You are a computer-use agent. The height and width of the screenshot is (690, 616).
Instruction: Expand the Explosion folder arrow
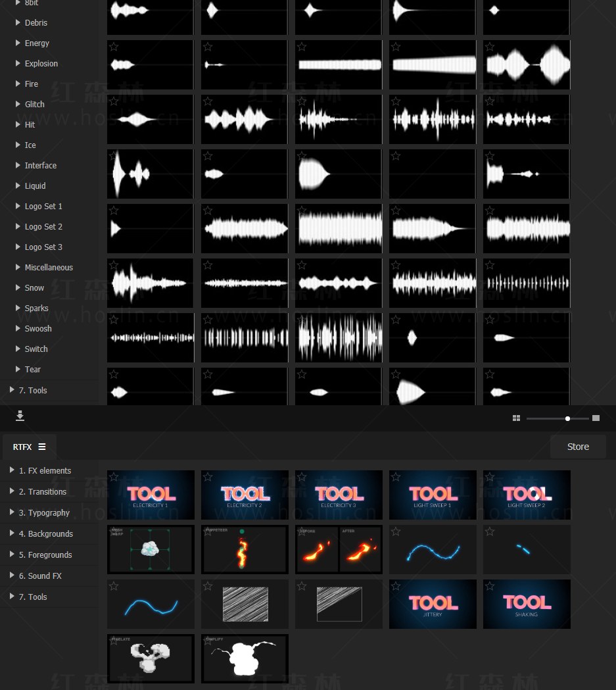[18, 63]
